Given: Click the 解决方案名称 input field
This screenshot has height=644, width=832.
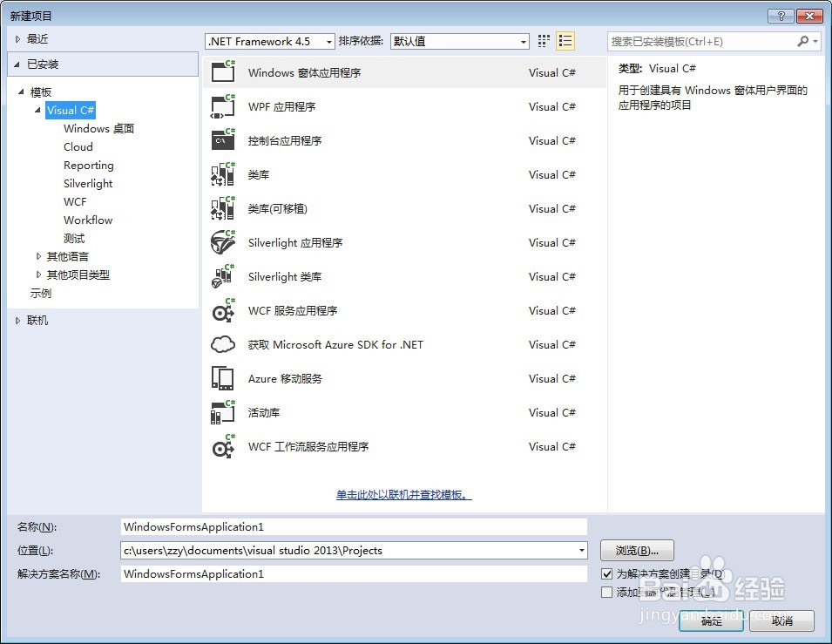Looking at the screenshot, I should click(x=354, y=574).
